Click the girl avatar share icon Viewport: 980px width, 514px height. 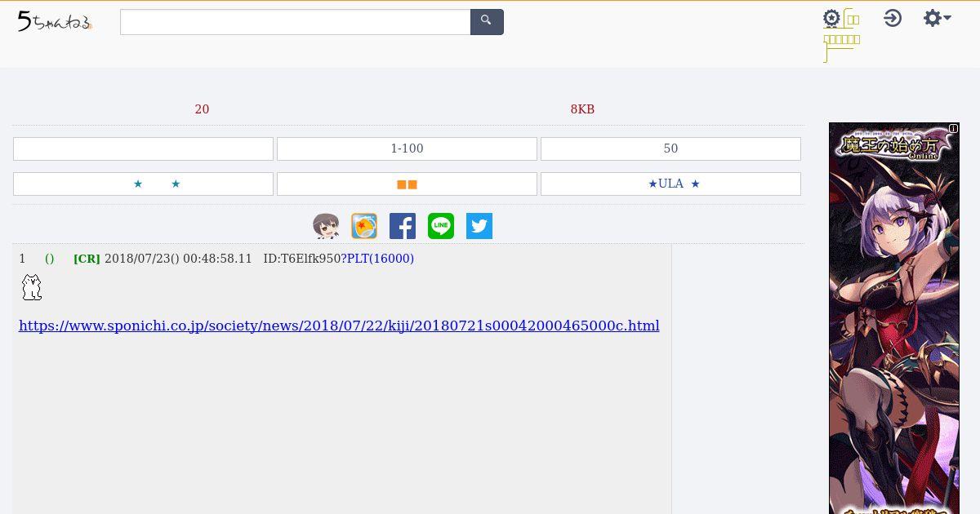pyautogui.click(x=326, y=226)
